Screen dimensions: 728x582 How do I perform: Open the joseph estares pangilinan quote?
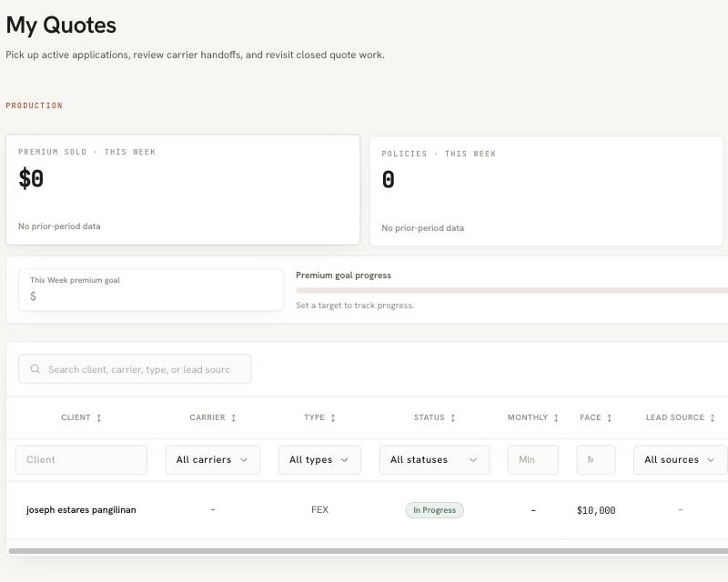(81, 509)
